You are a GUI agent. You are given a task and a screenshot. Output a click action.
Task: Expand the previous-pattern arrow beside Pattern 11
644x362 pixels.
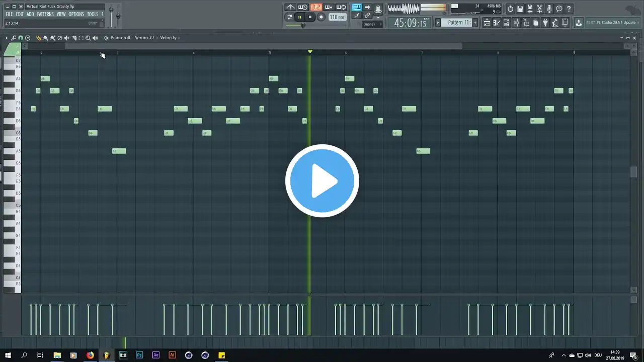coord(438,23)
